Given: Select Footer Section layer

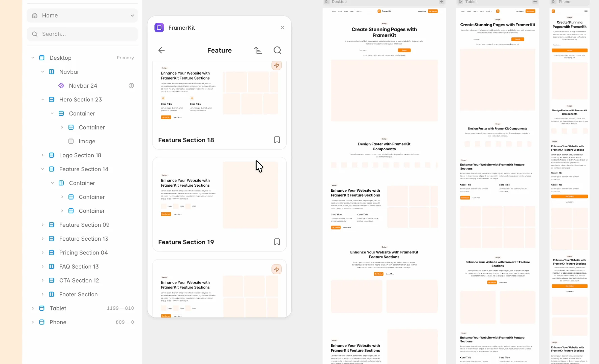Looking at the screenshot, I should (78, 295).
